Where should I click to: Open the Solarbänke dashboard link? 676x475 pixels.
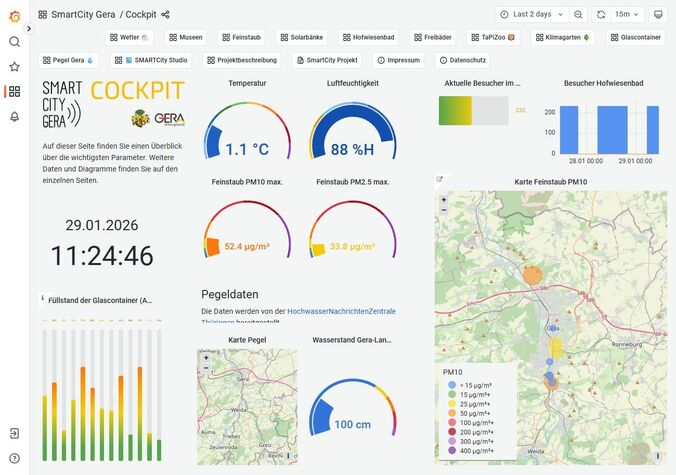click(301, 38)
